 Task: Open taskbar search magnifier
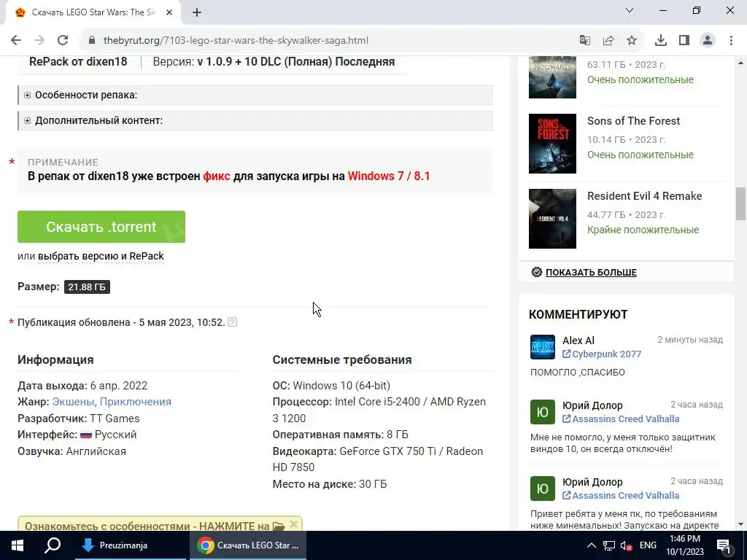[x=53, y=545]
